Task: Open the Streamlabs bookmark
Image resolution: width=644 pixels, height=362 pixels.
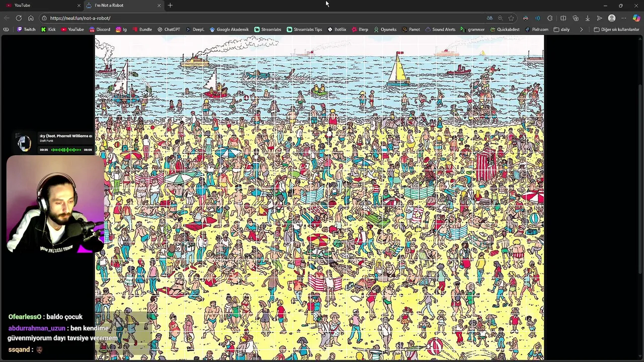Action: 268,30
